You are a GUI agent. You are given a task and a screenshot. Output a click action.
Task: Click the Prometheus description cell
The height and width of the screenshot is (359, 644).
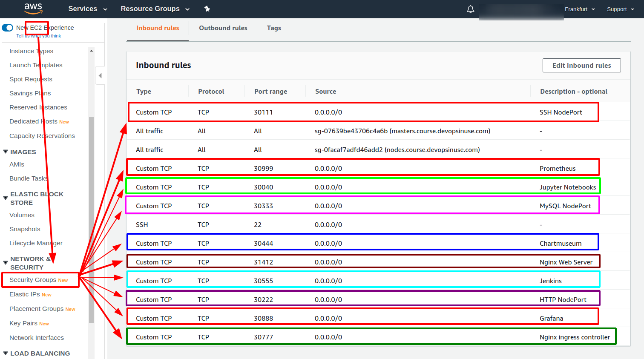pyautogui.click(x=558, y=169)
